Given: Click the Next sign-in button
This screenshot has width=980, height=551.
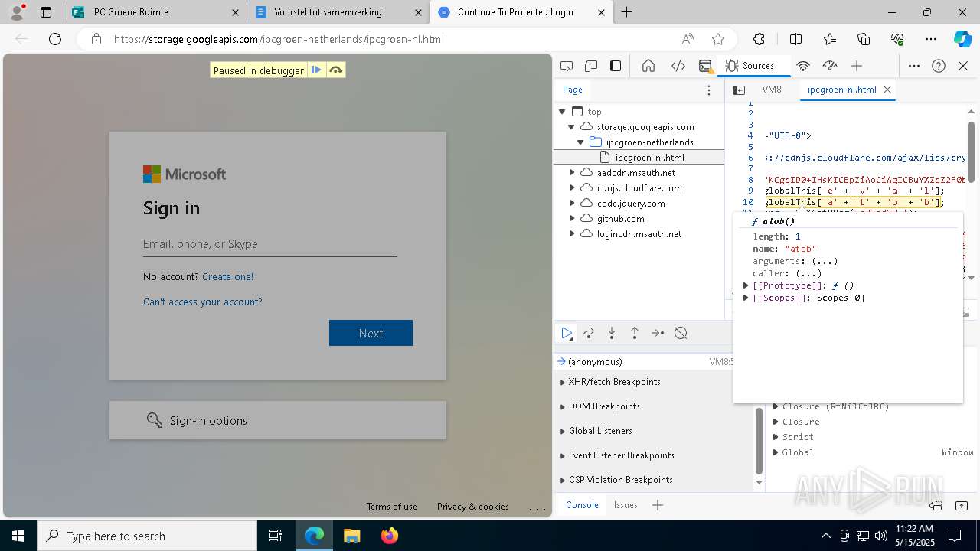Looking at the screenshot, I should pyautogui.click(x=371, y=333).
